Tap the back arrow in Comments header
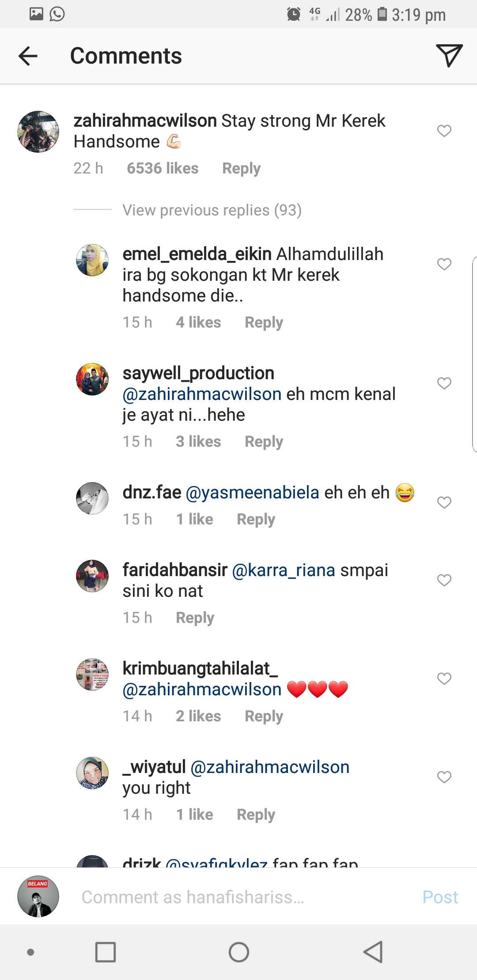The width and height of the screenshot is (477, 980). click(28, 56)
